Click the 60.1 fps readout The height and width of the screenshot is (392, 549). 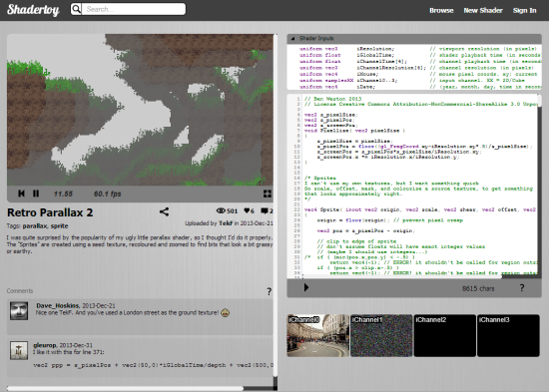pos(107,194)
